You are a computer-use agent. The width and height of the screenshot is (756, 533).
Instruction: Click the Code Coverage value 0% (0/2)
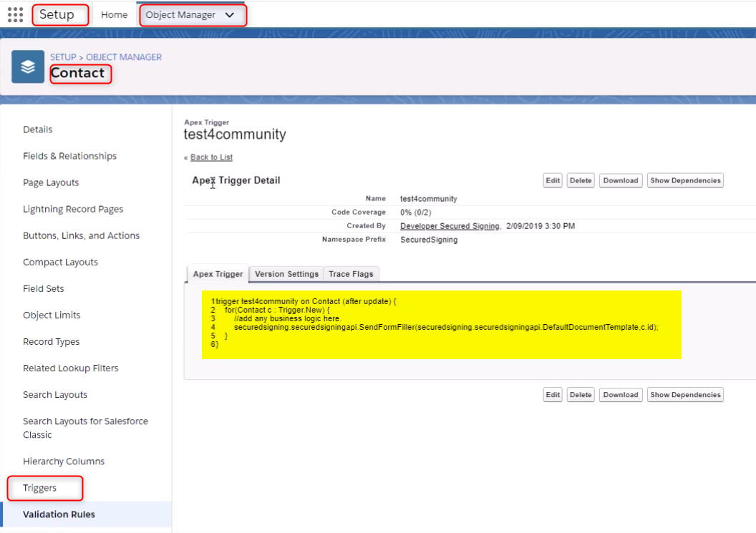click(x=416, y=212)
